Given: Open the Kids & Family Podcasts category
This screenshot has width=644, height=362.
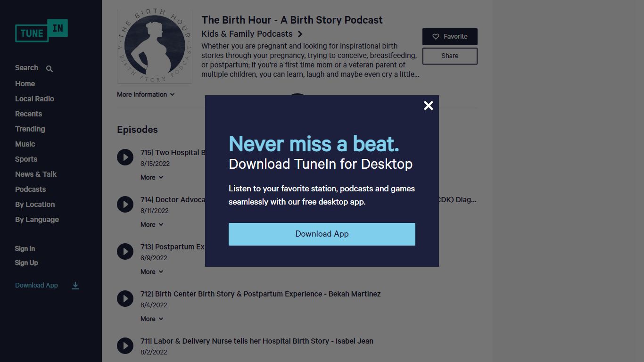Looking at the screenshot, I should [x=247, y=34].
